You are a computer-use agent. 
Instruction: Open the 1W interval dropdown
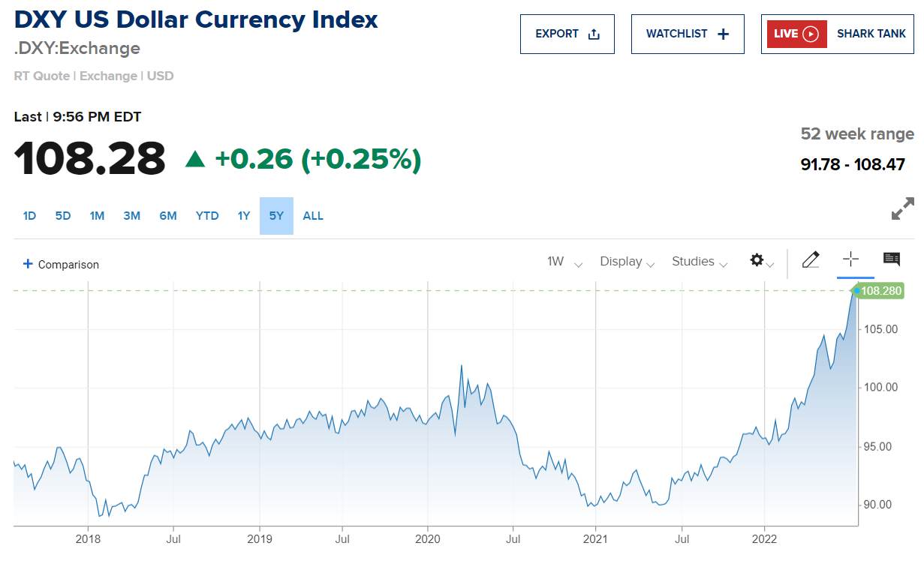click(564, 262)
